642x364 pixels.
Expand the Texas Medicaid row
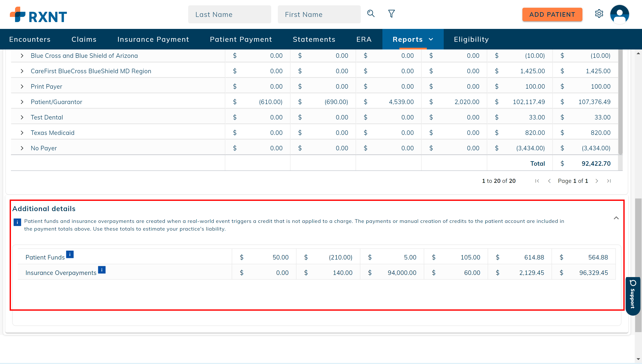[22, 133]
